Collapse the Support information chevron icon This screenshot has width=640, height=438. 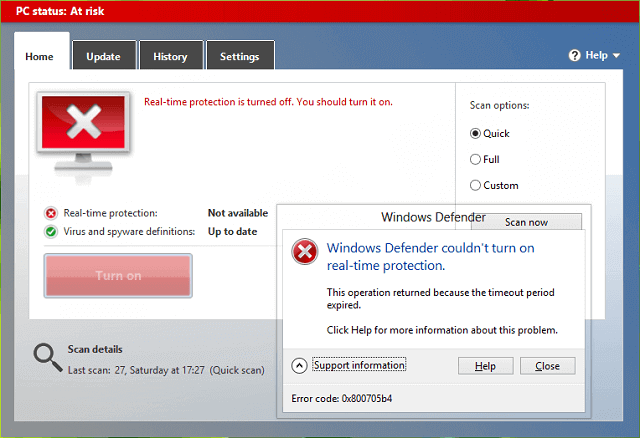(299, 366)
